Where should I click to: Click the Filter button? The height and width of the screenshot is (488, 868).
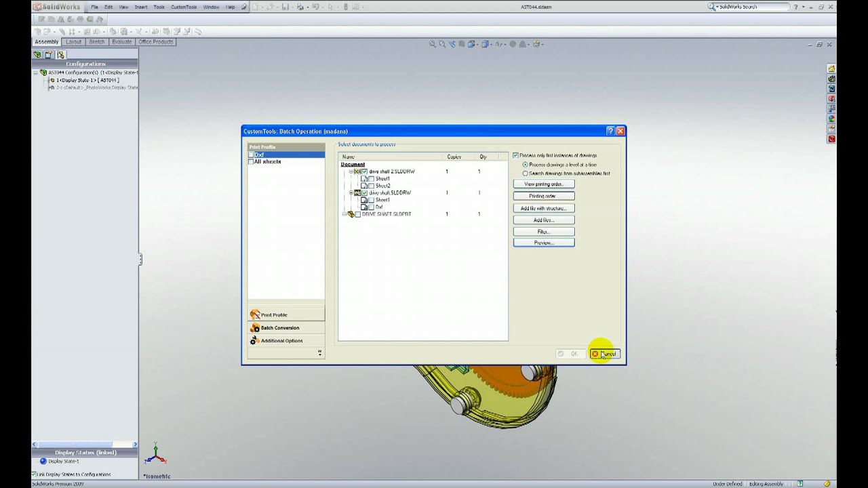click(x=544, y=232)
